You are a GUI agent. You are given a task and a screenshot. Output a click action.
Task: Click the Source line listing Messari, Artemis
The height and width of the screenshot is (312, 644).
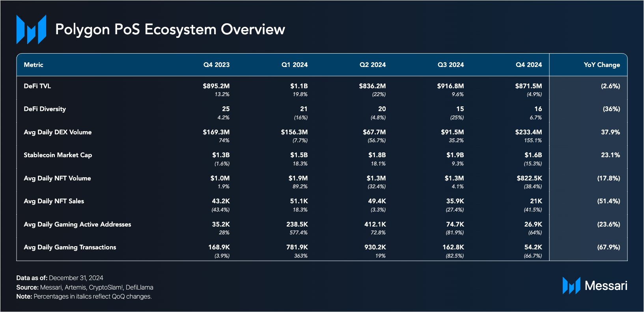(x=85, y=287)
